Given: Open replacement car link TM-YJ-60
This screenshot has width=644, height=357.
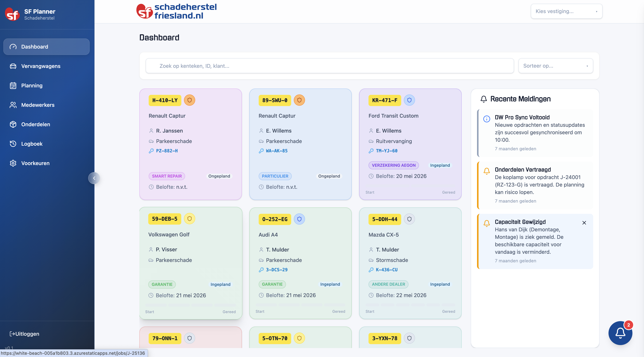Looking at the screenshot, I should click(x=386, y=151).
